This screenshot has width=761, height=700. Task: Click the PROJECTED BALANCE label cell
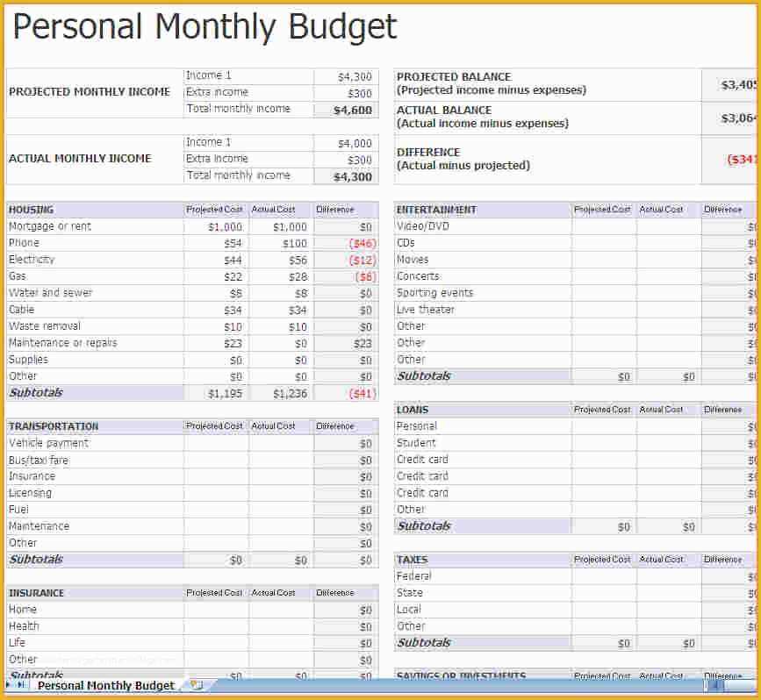tap(548, 84)
